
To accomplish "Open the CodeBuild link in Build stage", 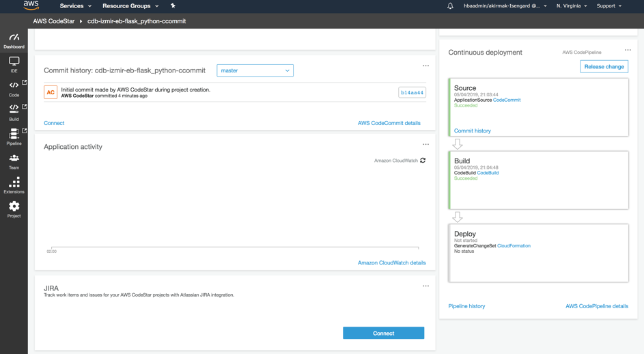I will [x=488, y=173].
